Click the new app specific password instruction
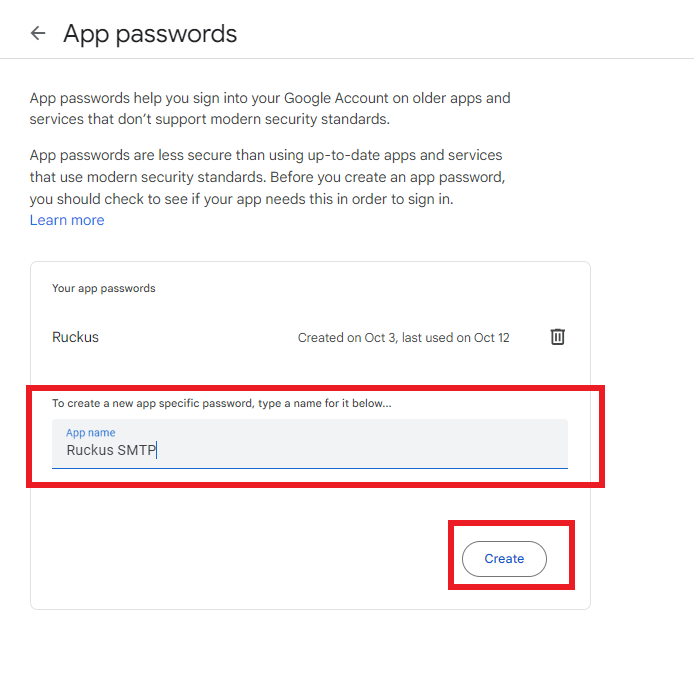Viewport: 694px width, 686px height. (221, 404)
